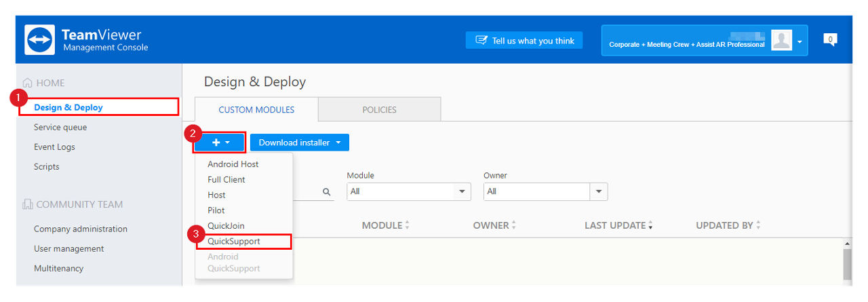
Task: Expand the account menu arrow
Action: [800, 41]
